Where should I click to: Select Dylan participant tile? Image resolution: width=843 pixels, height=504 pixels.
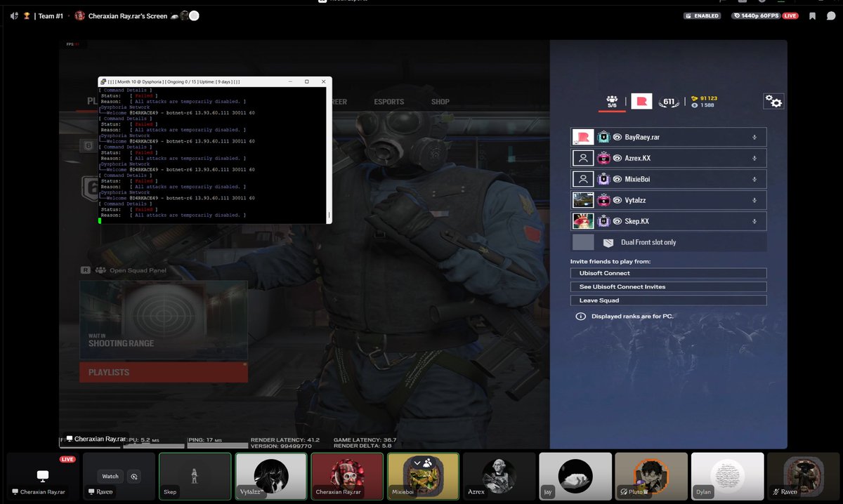(x=726, y=476)
